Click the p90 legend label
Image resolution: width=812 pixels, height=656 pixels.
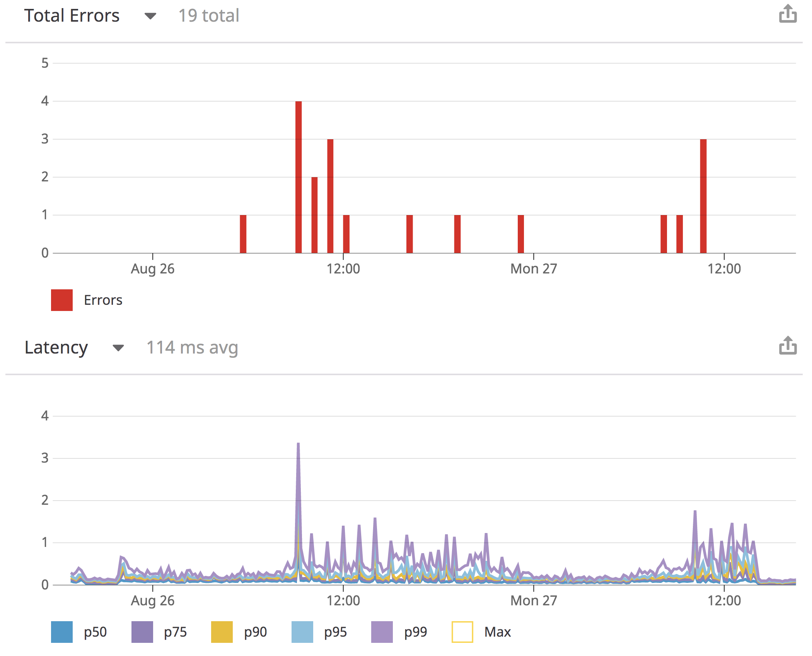pyautogui.click(x=256, y=633)
